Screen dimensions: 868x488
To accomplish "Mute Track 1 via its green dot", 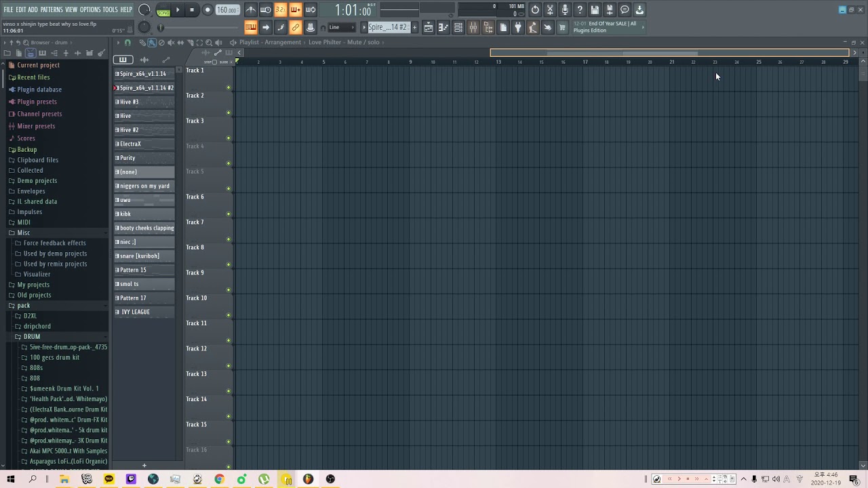I will (229, 87).
